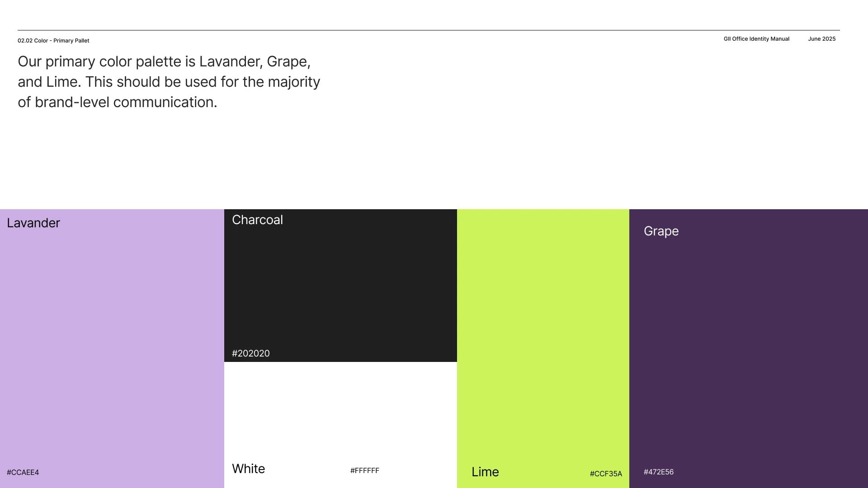Select the #202020 hex value
This screenshot has width=868, height=488.
click(x=251, y=353)
